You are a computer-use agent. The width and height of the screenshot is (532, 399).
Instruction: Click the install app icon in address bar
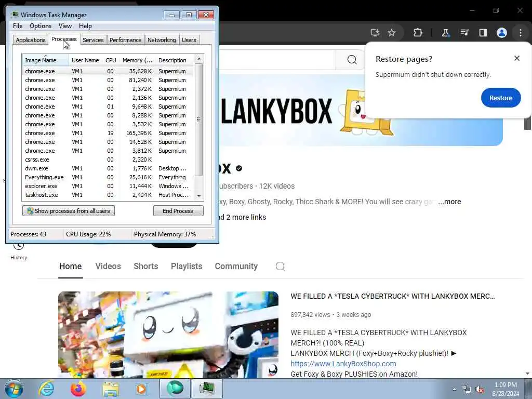point(375,33)
